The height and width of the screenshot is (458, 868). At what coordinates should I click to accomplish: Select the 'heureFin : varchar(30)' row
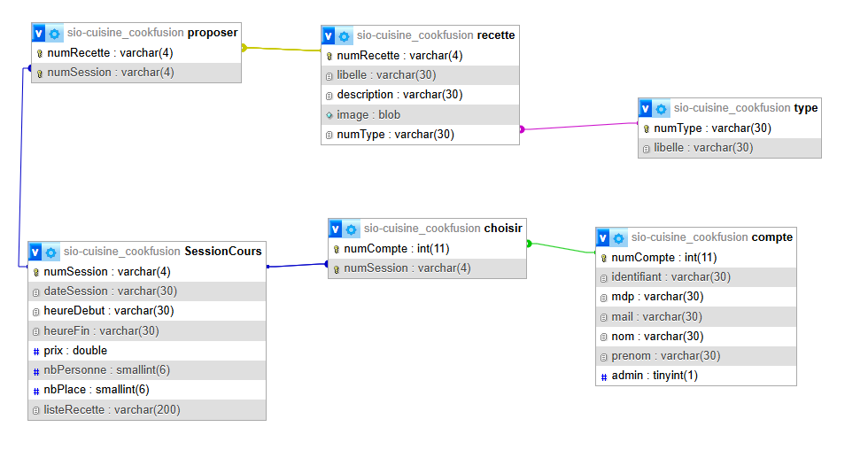pos(147,330)
